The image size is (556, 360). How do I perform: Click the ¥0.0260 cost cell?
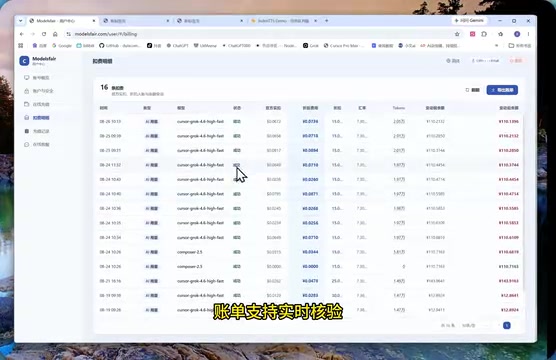(x=310, y=179)
